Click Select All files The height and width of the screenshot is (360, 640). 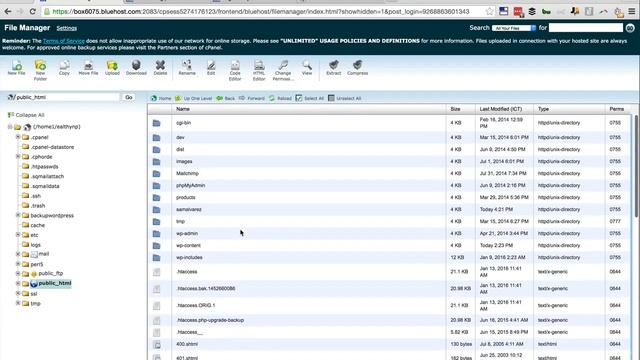[x=310, y=98]
